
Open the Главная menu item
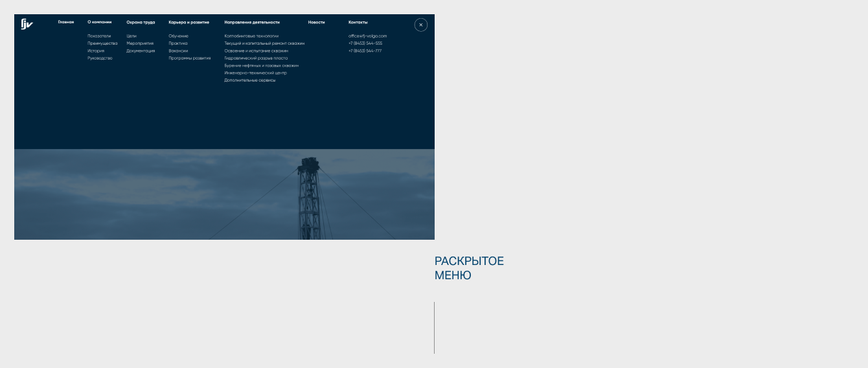point(66,22)
